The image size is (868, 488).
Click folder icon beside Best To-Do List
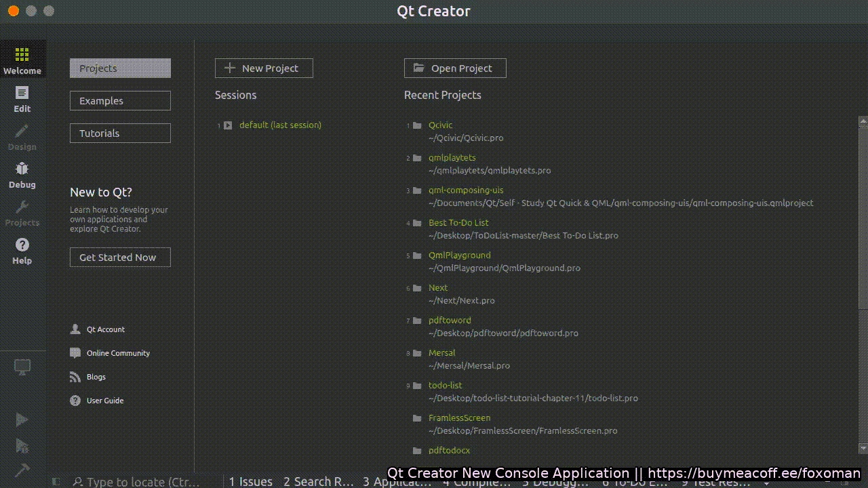pyautogui.click(x=418, y=223)
